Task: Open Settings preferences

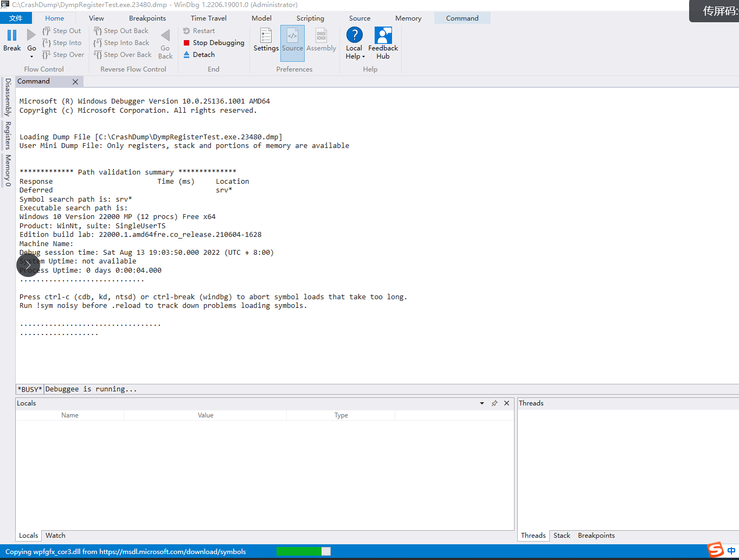Action: (x=266, y=41)
